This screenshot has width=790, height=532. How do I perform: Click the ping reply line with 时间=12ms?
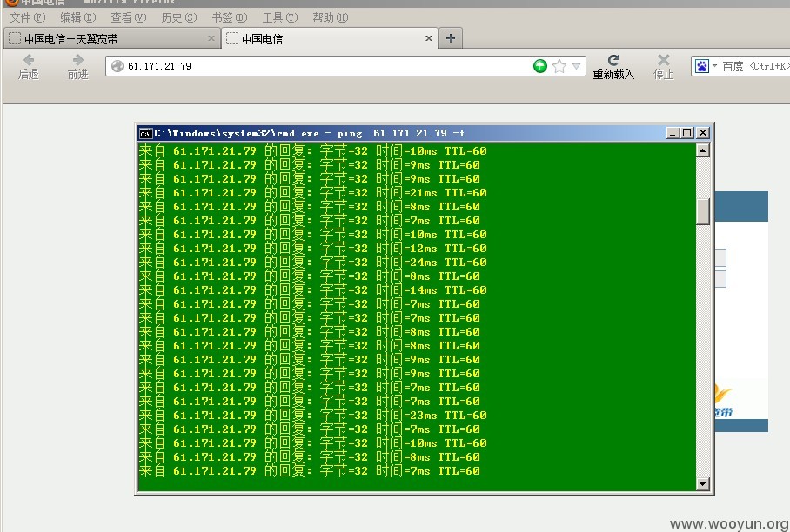coord(313,248)
